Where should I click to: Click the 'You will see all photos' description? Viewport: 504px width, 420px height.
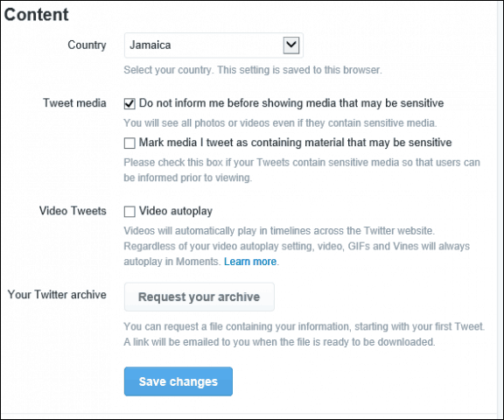[280, 123]
